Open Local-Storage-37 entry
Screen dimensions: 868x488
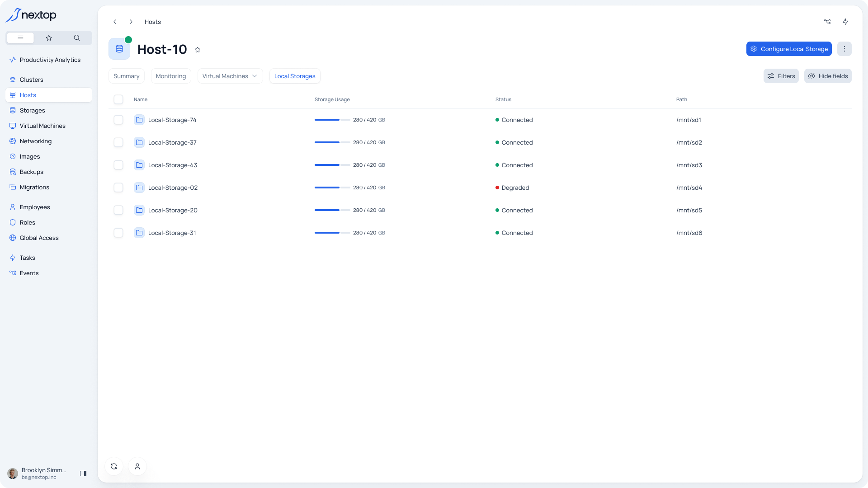tap(172, 142)
